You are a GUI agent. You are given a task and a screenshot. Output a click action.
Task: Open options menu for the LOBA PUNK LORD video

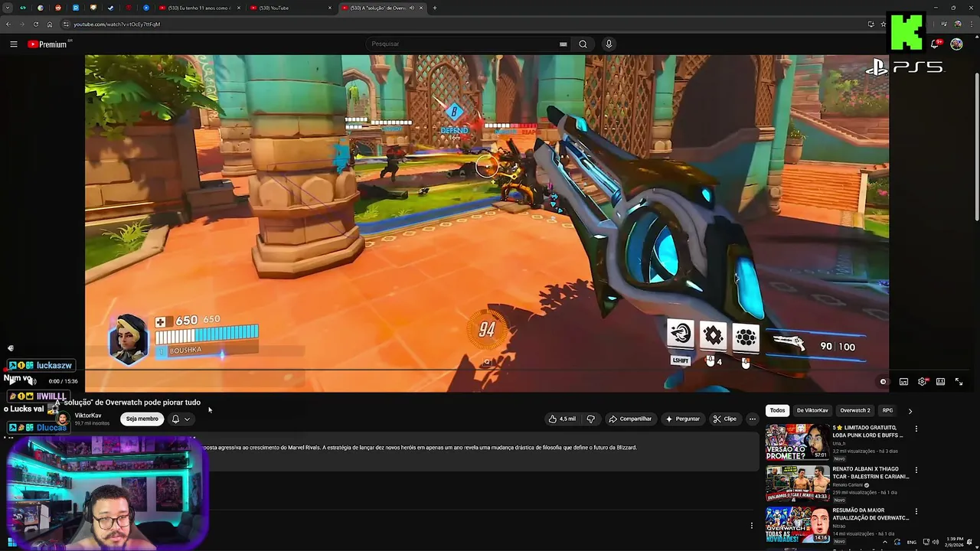point(916,429)
